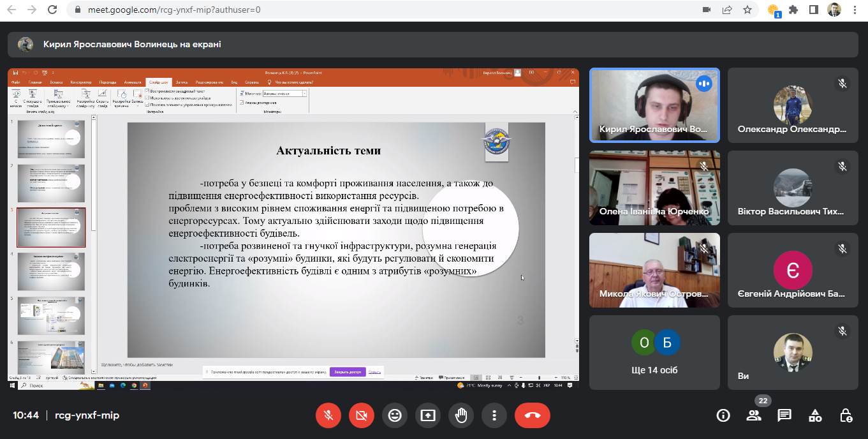
Task: Open meeting details info icon
Action: tap(723, 415)
